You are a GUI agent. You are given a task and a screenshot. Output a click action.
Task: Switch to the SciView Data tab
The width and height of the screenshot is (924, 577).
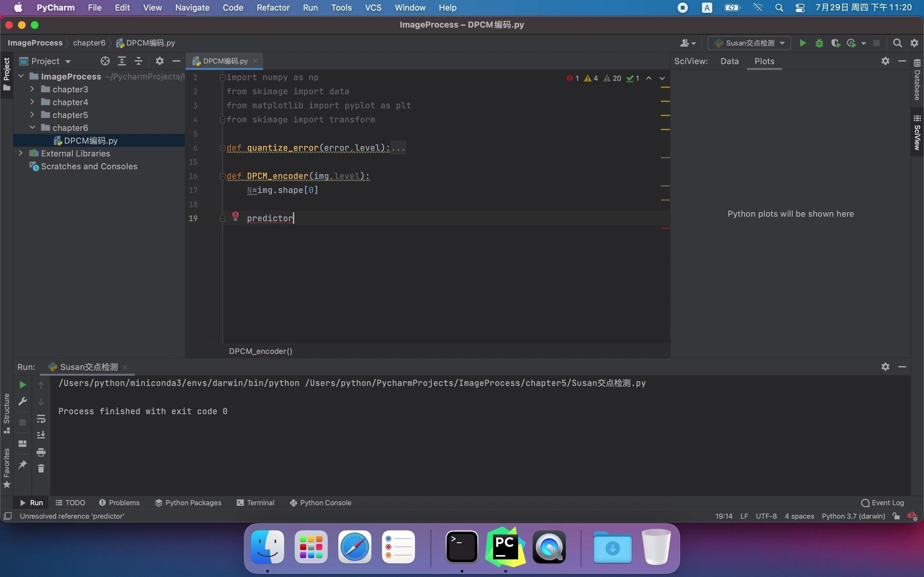[x=729, y=61]
